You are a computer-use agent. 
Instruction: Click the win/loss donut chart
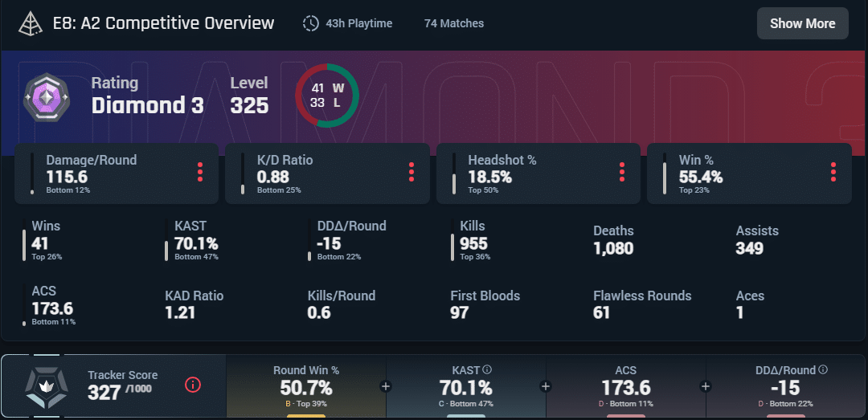pos(327,96)
